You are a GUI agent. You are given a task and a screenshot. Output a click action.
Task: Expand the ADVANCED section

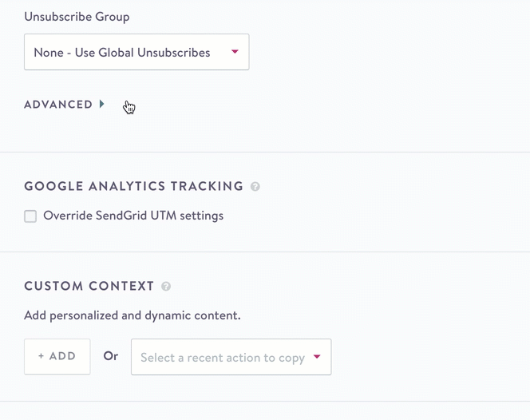[64, 104]
